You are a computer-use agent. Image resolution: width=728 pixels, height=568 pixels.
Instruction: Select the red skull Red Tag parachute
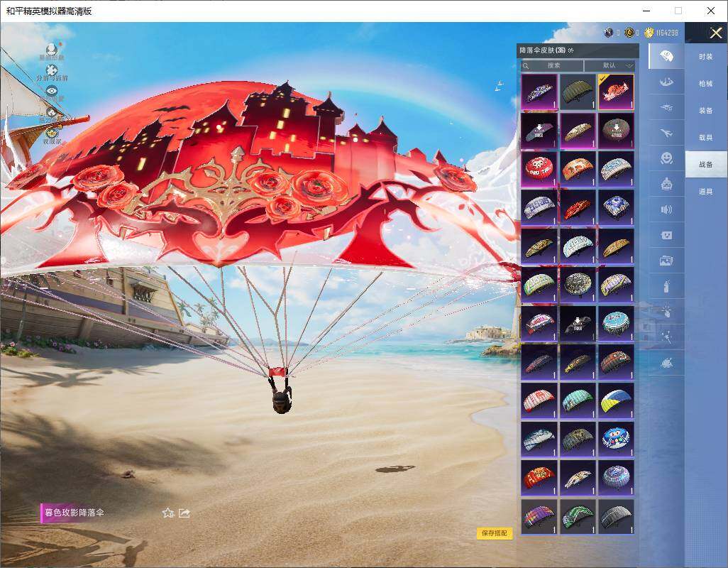click(539, 169)
